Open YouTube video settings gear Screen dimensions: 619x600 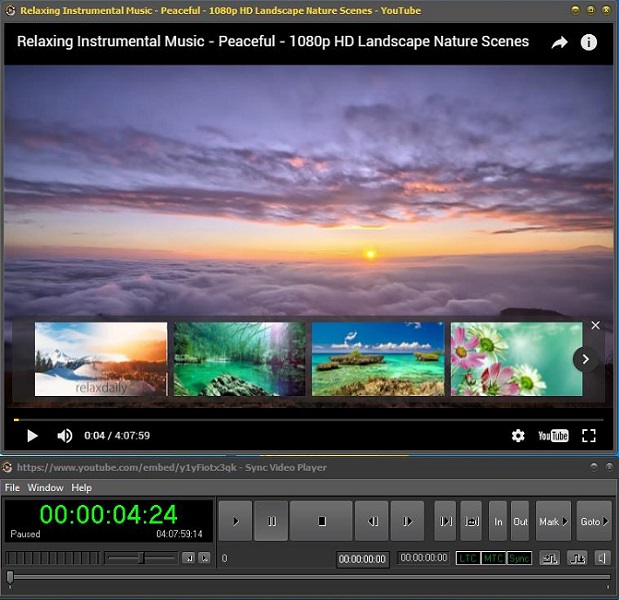[518, 436]
